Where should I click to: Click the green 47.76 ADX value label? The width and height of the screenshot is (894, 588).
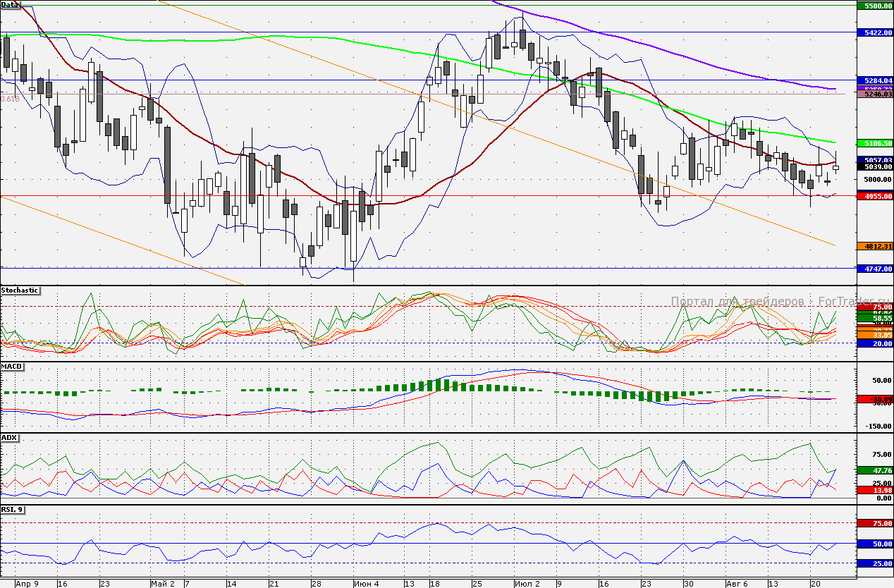point(874,470)
